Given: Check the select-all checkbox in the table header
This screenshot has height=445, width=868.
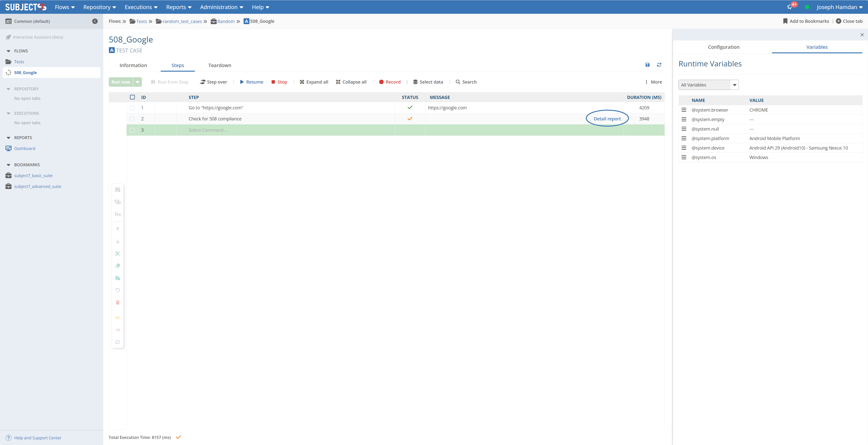Looking at the screenshot, I should [132, 97].
